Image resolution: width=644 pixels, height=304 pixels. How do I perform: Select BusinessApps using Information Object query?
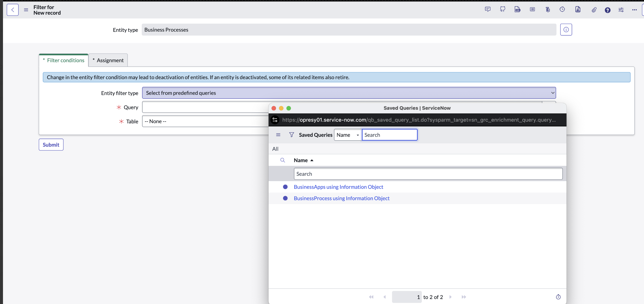(x=338, y=187)
